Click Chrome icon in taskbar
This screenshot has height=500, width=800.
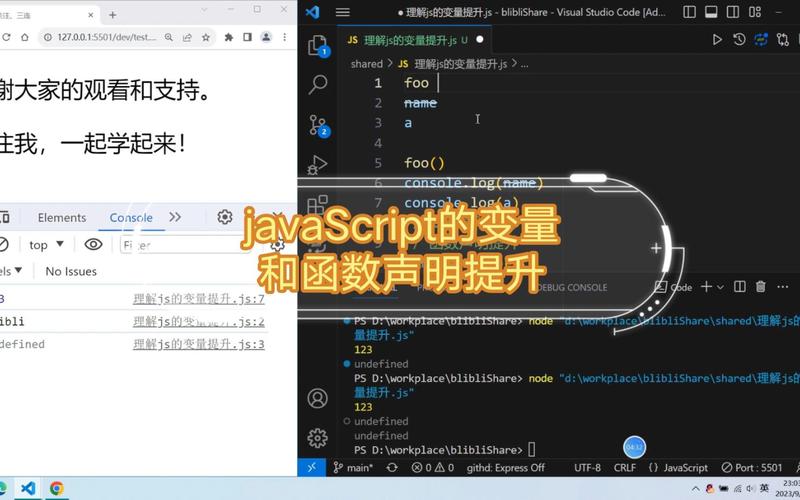tap(57, 488)
